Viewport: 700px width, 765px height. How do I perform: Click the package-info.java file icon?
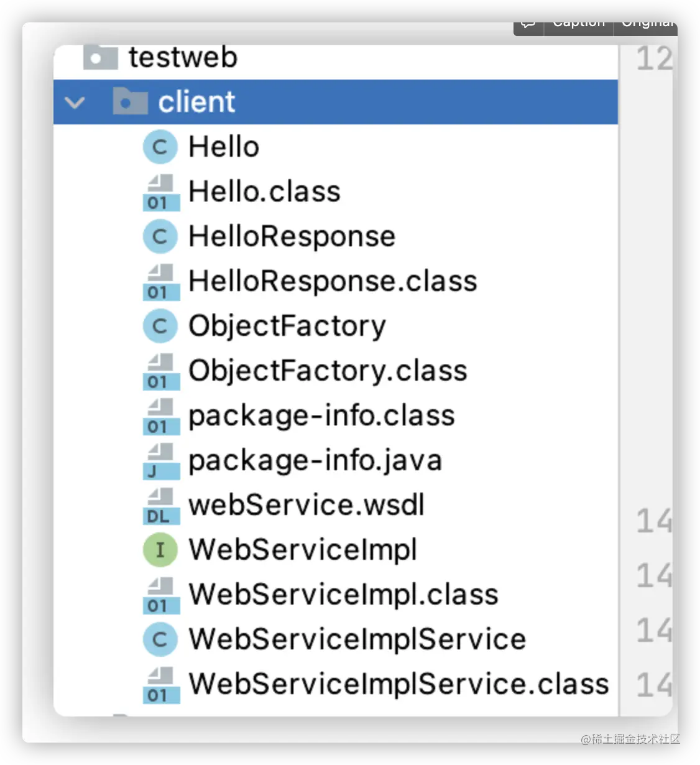(160, 461)
